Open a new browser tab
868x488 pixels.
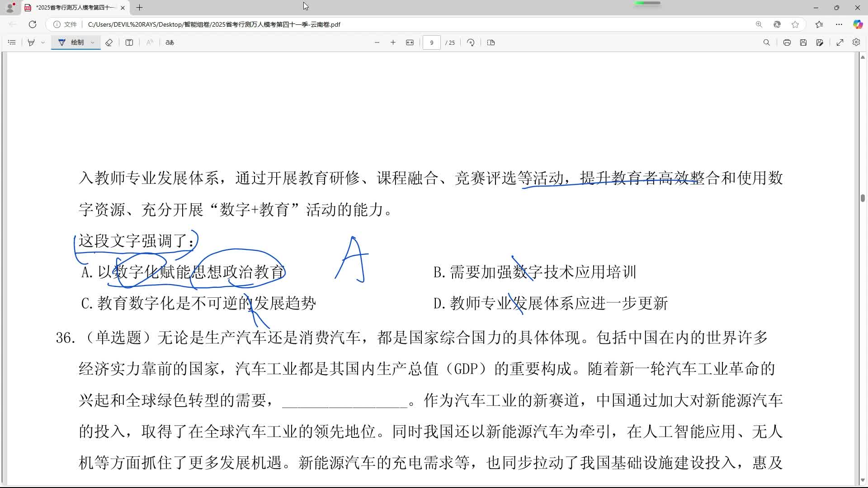click(140, 8)
